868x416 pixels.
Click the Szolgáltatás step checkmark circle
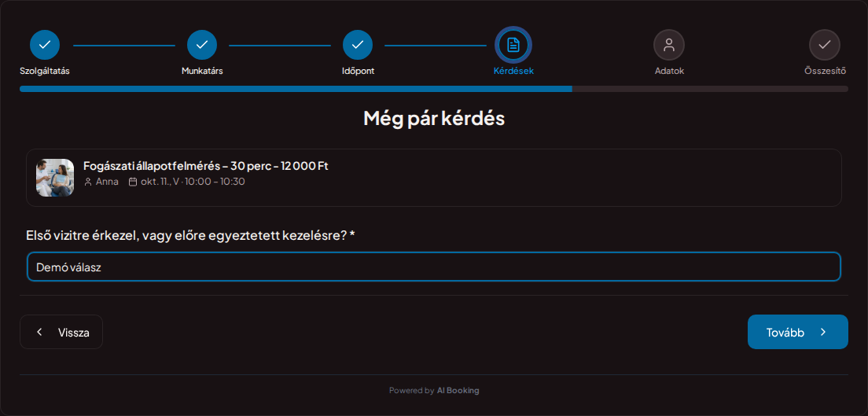[x=45, y=45]
